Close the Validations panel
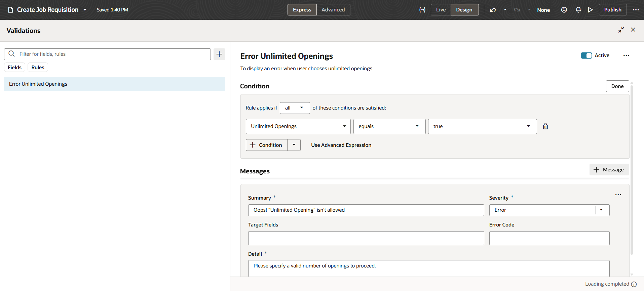The width and height of the screenshot is (644, 291). 633,30
